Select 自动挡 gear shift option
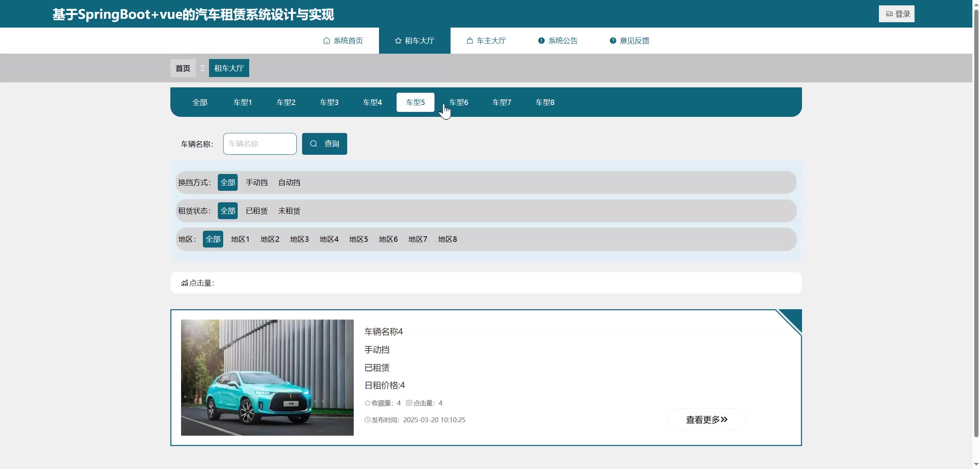 pos(289,182)
